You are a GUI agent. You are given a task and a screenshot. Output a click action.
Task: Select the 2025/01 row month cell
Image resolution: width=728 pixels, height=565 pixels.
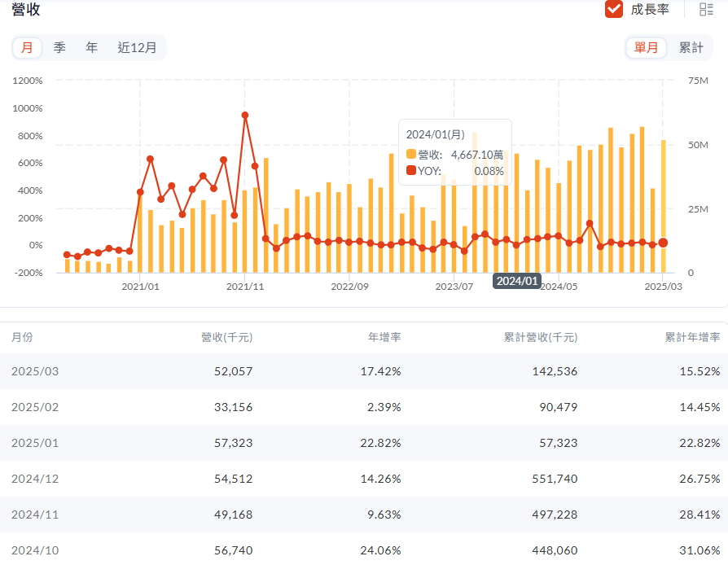[x=35, y=443]
